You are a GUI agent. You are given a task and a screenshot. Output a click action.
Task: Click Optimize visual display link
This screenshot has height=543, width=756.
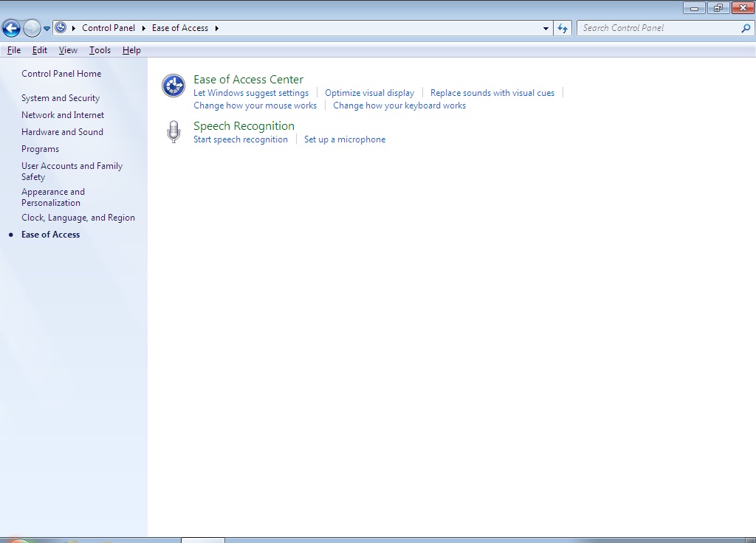369,93
